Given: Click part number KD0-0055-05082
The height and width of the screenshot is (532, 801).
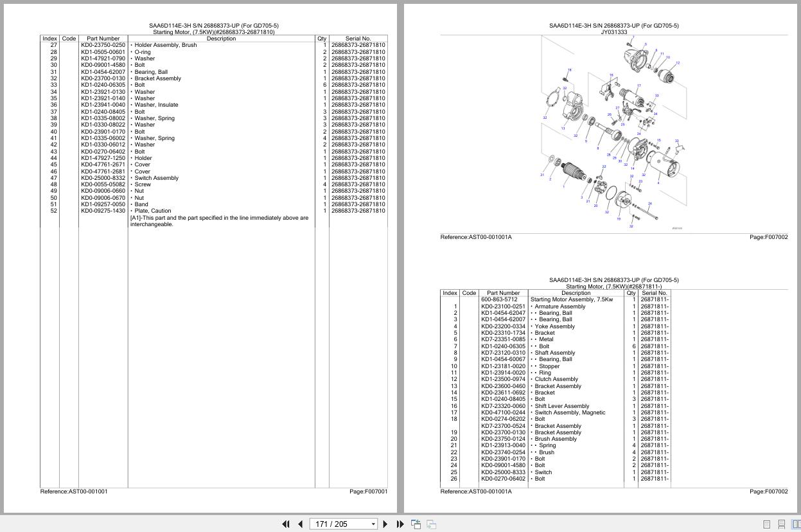Looking at the screenshot, I should pos(103,184).
